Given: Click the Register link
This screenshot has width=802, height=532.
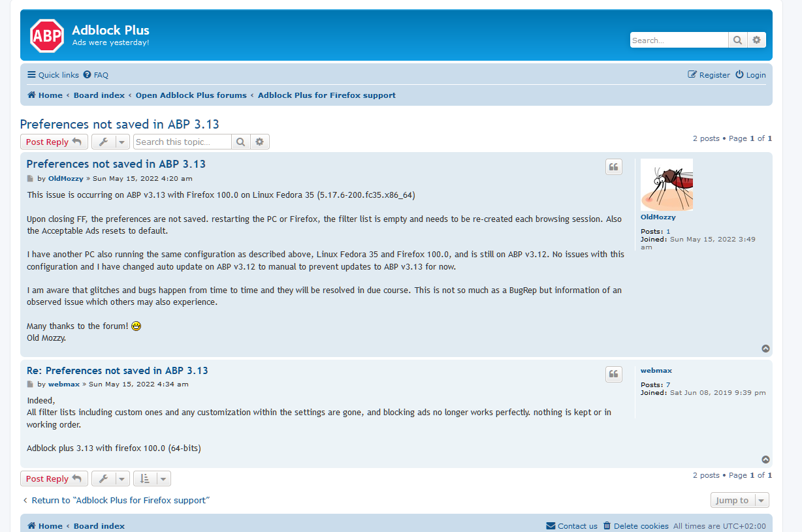Looking at the screenshot, I should (709, 75).
